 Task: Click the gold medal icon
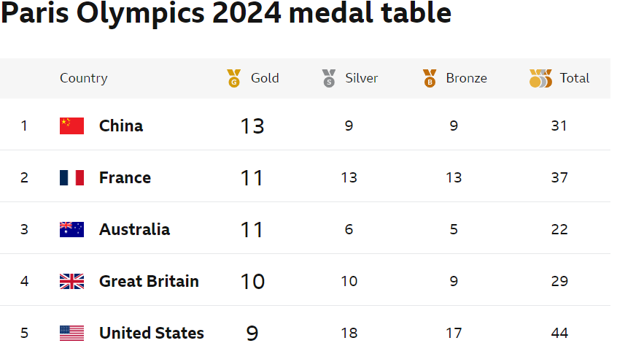click(233, 78)
